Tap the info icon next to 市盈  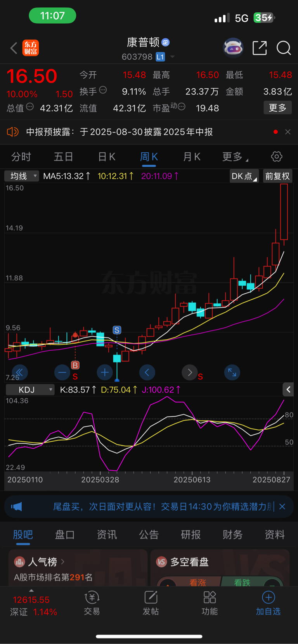pos(181,107)
